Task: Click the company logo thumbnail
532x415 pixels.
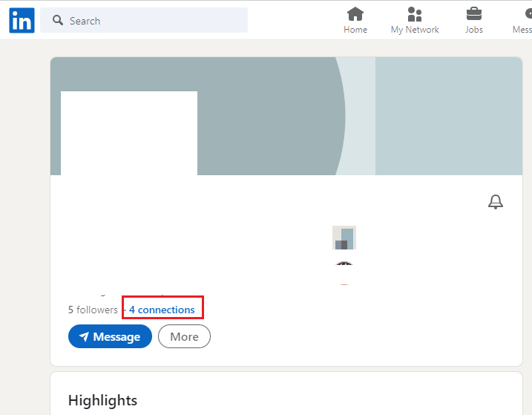Action: [x=344, y=238]
